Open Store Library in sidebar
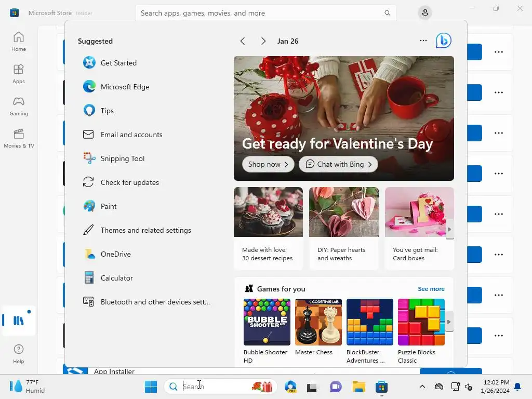 tap(19, 321)
